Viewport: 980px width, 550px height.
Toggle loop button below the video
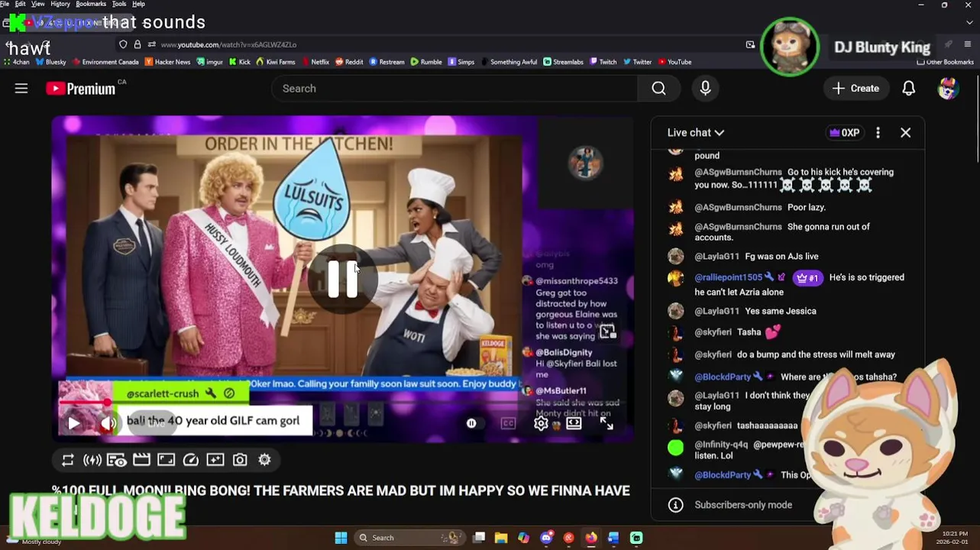68,460
